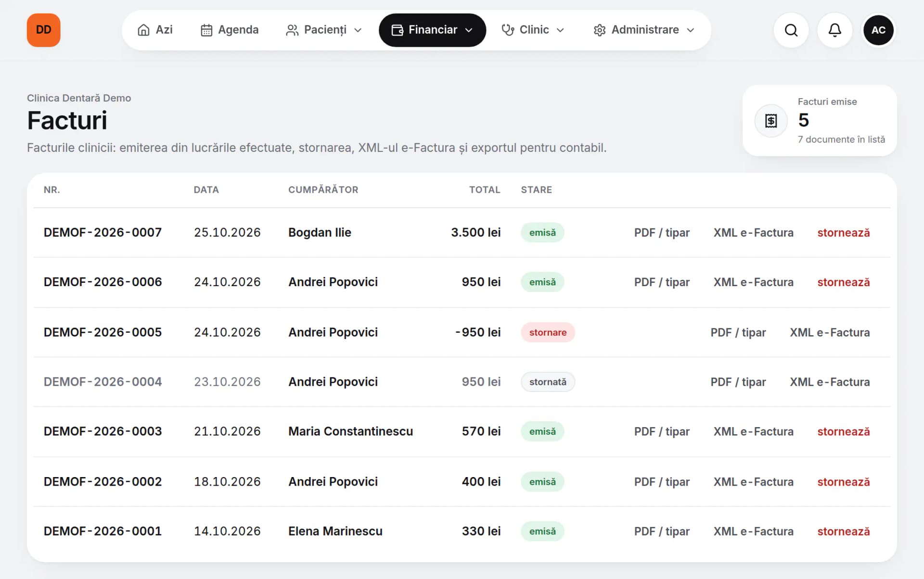Click the stethoscope icon beside Clinic
This screenshot has width=924, height=579.
pyautogui.click(x=508, y=30)
